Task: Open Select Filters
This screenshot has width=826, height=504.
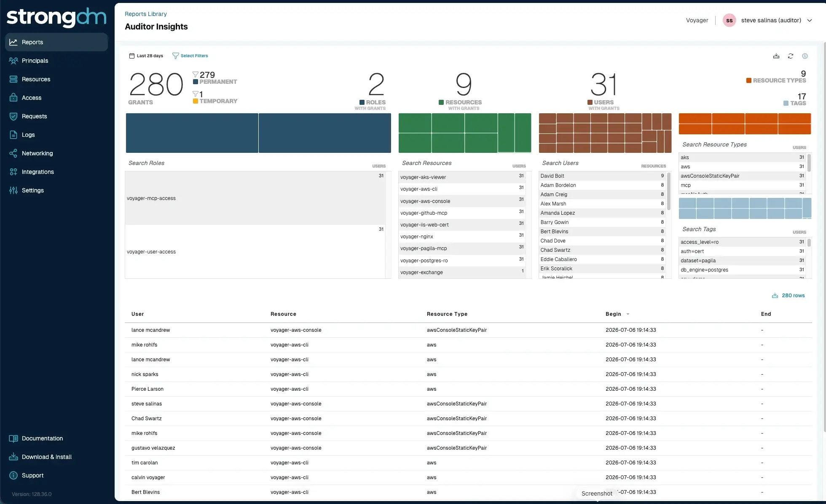Action: pos(190,56)
